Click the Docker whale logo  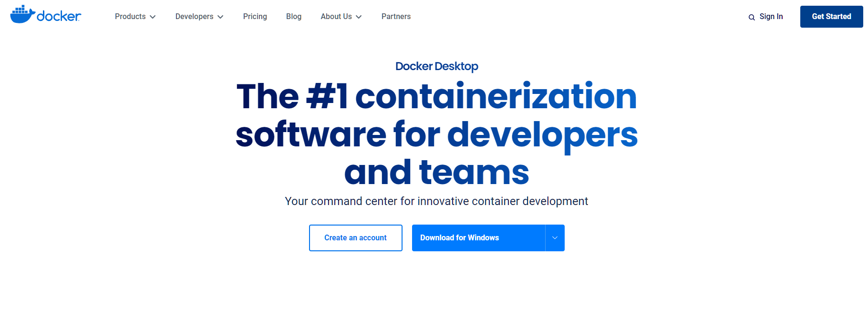[x=46, y=14]
